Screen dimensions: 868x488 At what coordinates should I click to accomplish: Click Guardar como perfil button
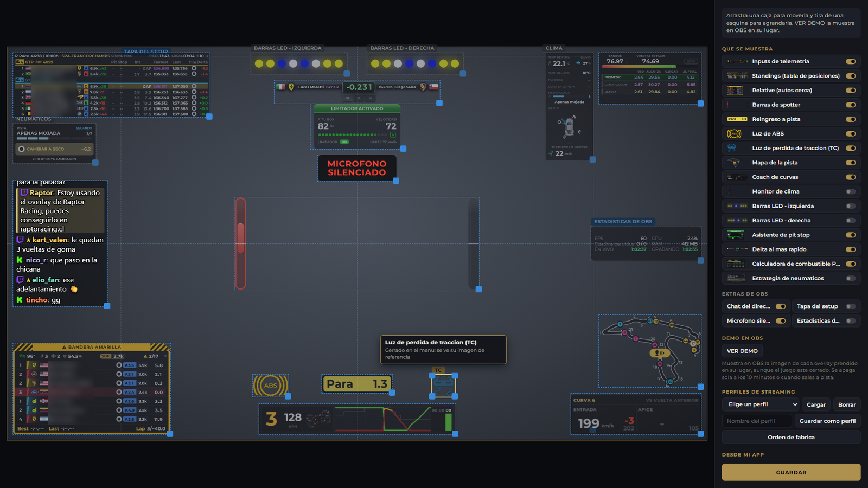pyautogui.click(x=827, y=421)
